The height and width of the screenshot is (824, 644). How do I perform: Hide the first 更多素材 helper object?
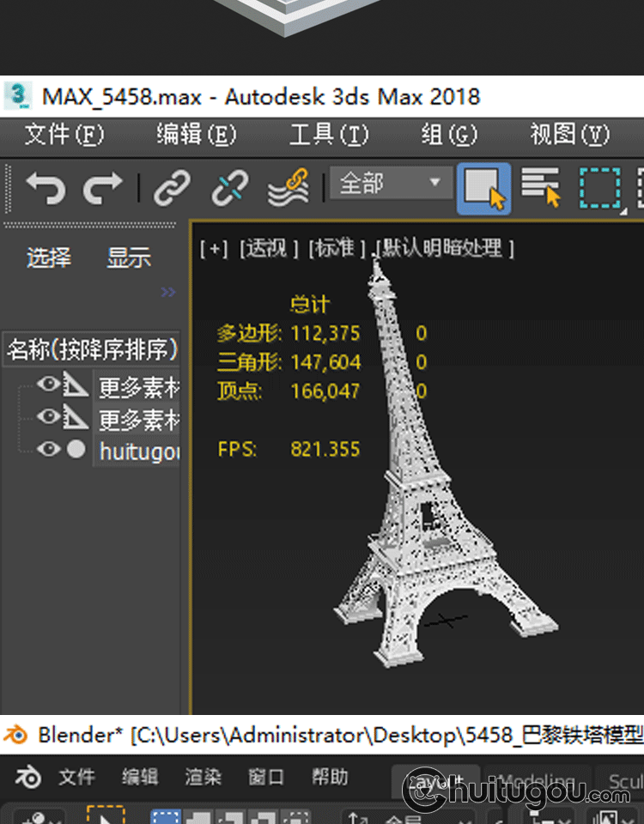(x=49, y=385)
